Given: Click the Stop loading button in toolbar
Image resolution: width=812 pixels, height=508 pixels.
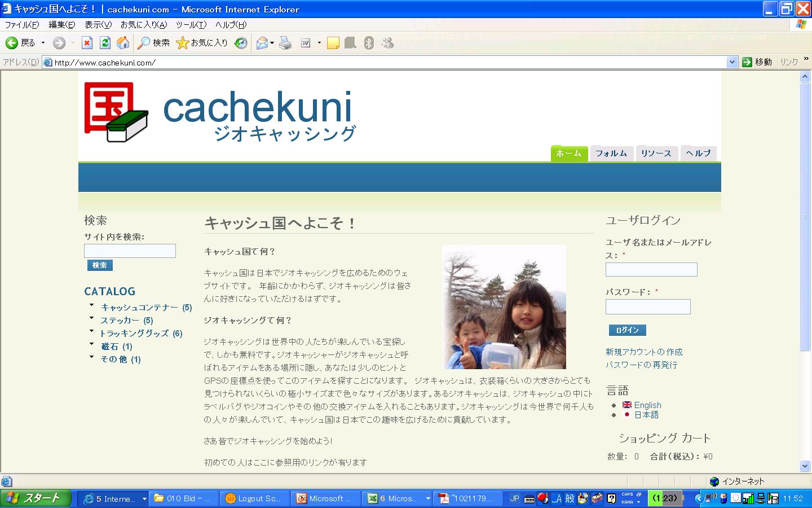Looking at the screenshot, I should (87, 43).
